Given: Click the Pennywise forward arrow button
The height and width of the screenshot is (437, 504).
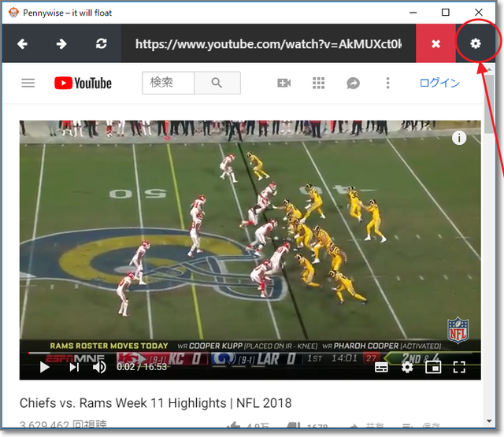Looking at the screenshot, I should (61, 44).
